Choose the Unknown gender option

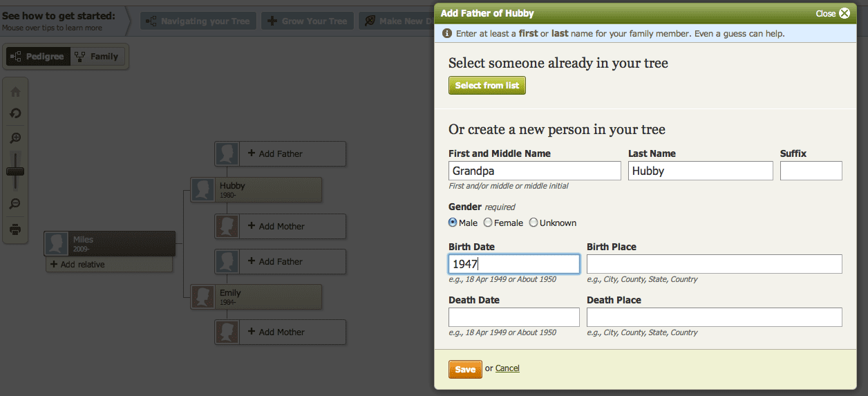pos(534,223)
